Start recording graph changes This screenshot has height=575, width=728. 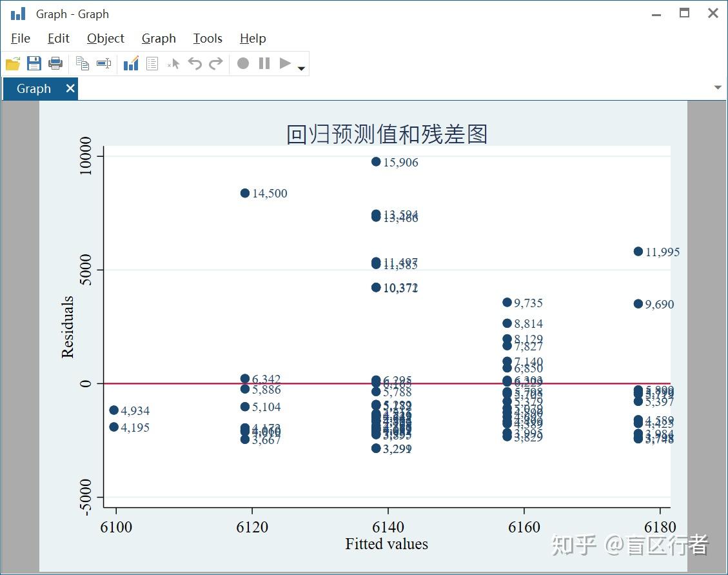pyautogui.click(x=242, y=63)
